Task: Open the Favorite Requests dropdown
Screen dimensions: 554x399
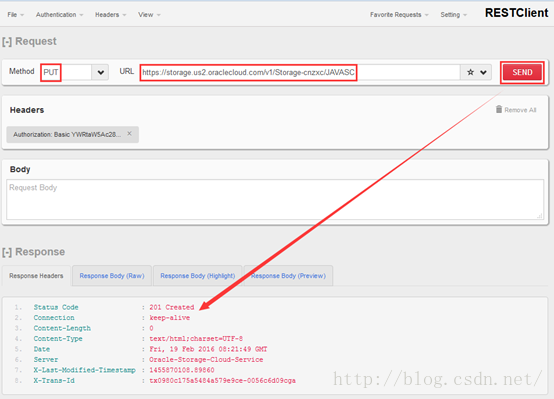Action: 399,15
